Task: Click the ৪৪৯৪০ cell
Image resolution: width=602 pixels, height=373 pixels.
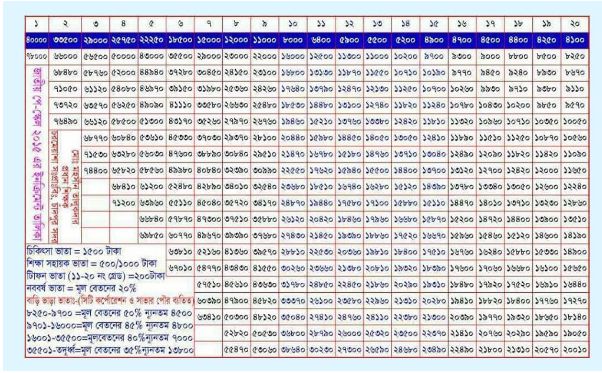Action: click(x=152, y=73)
